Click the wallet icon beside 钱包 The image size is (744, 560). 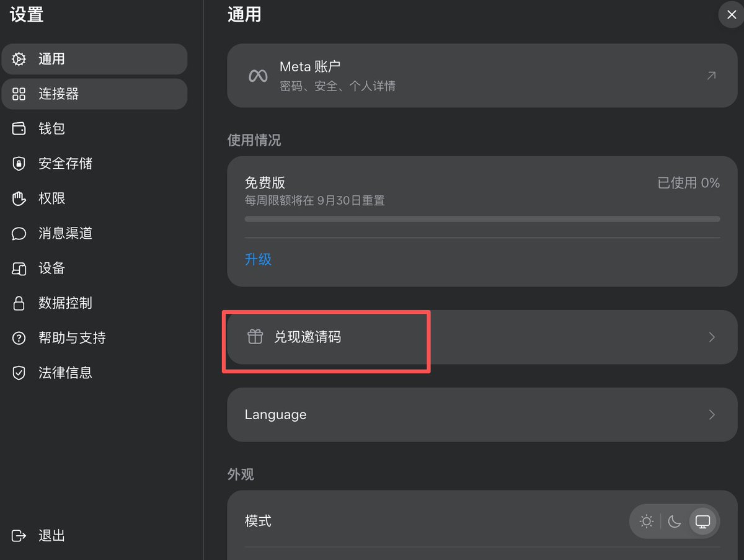pyautogui.click(x=19, y=128)
